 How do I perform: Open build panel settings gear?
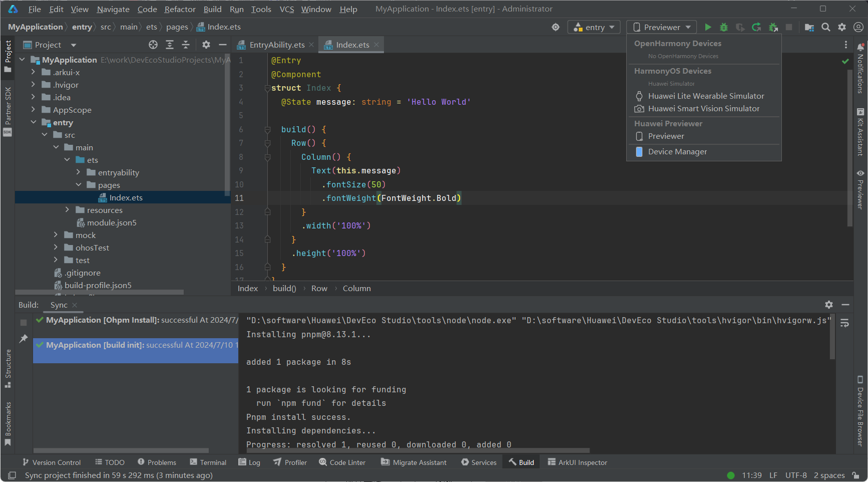click(829, 305)
